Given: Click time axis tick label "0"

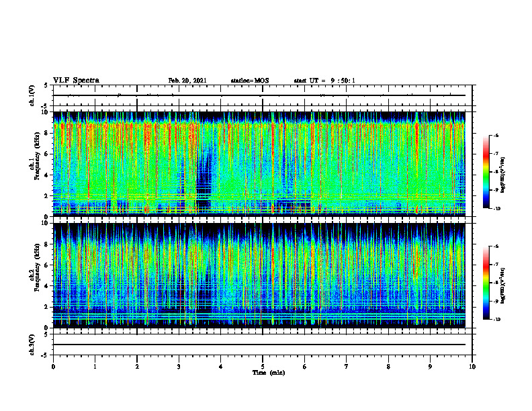Looking at the screenshot, I should pos(53,367).
